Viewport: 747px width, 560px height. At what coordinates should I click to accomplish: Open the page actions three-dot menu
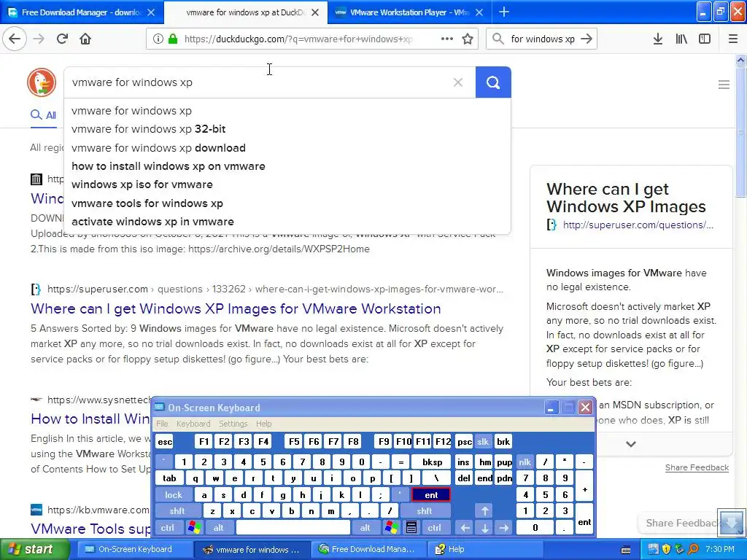point(447,39)
